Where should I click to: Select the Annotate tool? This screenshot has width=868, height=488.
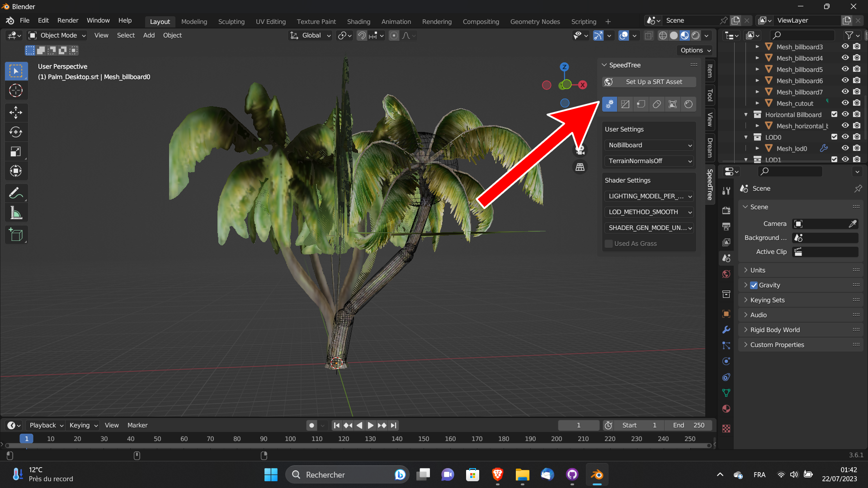click(16, 193)
